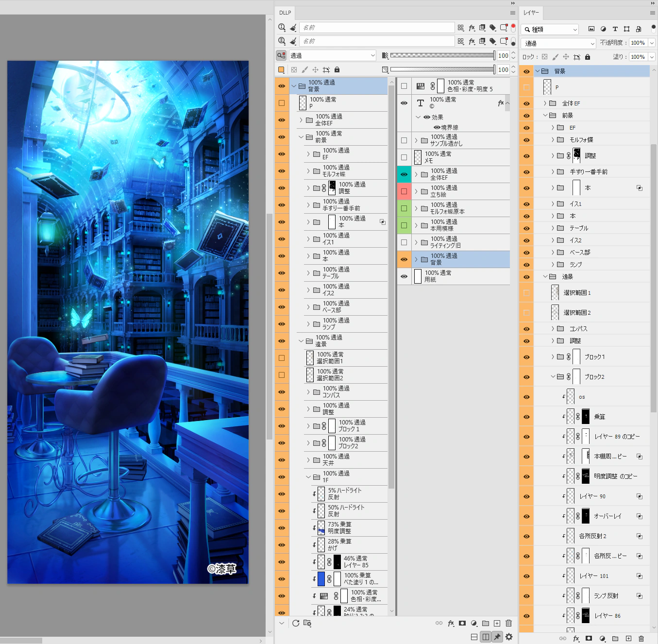Click the opacity slider in the DLLP panel

(x=442, y=55)
